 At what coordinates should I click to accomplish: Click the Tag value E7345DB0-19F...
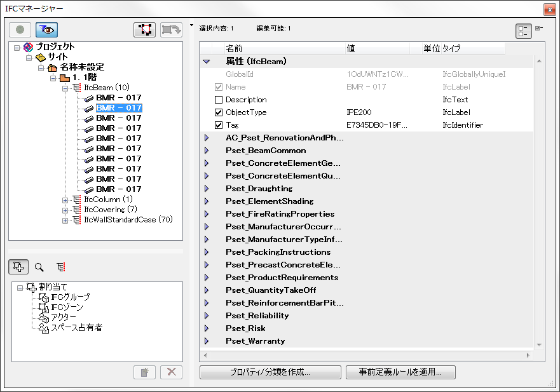[x=377, y=125]
